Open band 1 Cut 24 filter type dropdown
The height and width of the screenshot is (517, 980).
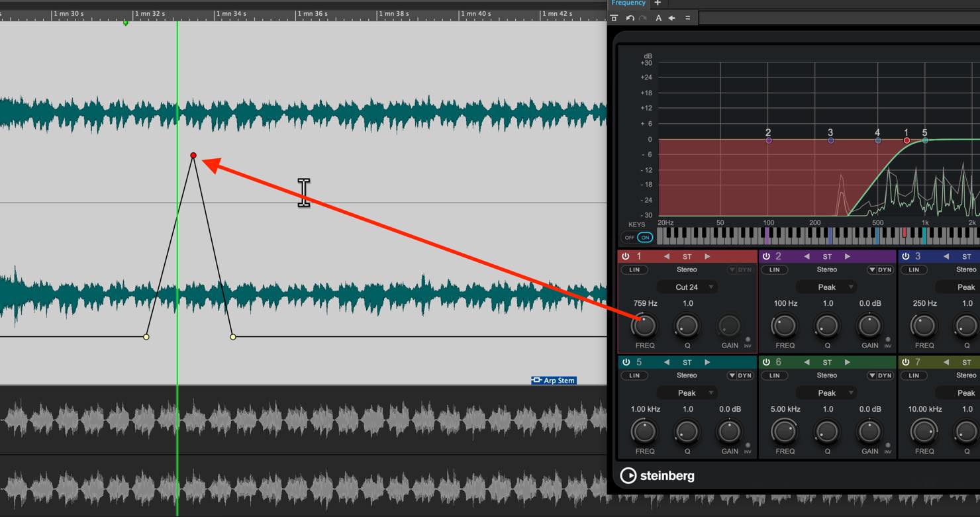point(687,287)
